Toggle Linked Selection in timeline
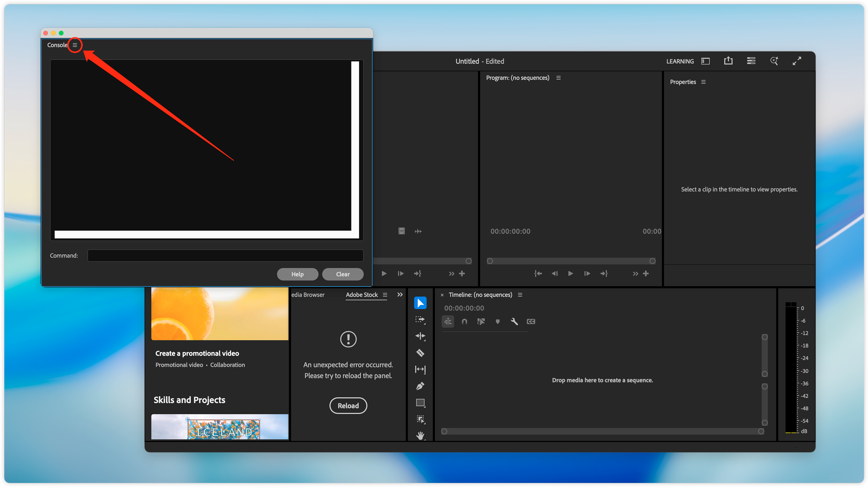Viewport: 868px width, 487px height. coord(481,322)
